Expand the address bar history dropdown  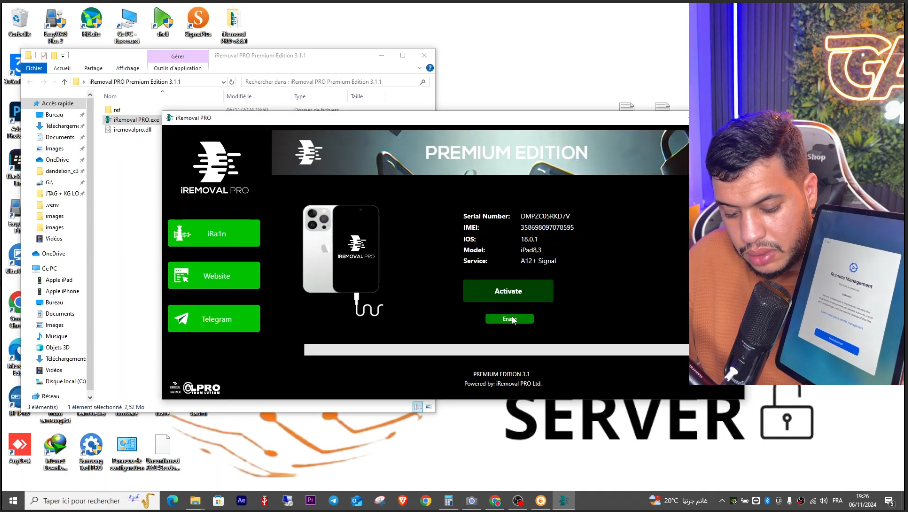click(224, 82)
